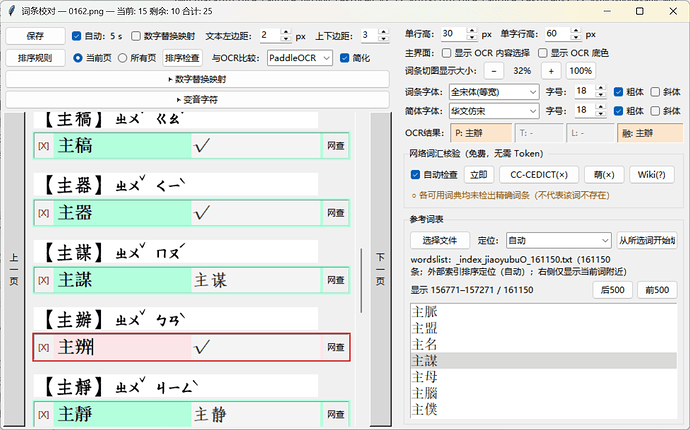The height and width of the screenshot is (430, 690).
Task: Toggle 粗体 for 词条字体
Action: coord(618,92)
